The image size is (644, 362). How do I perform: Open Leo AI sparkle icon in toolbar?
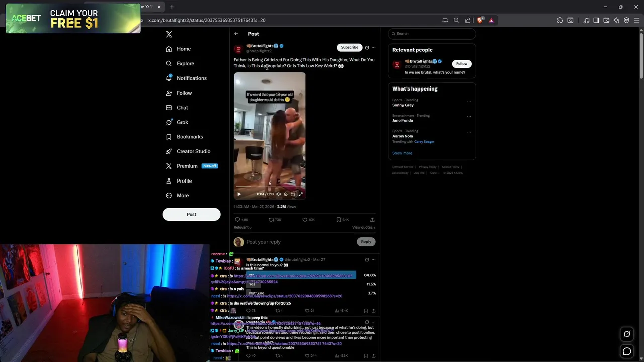point(616,20)
